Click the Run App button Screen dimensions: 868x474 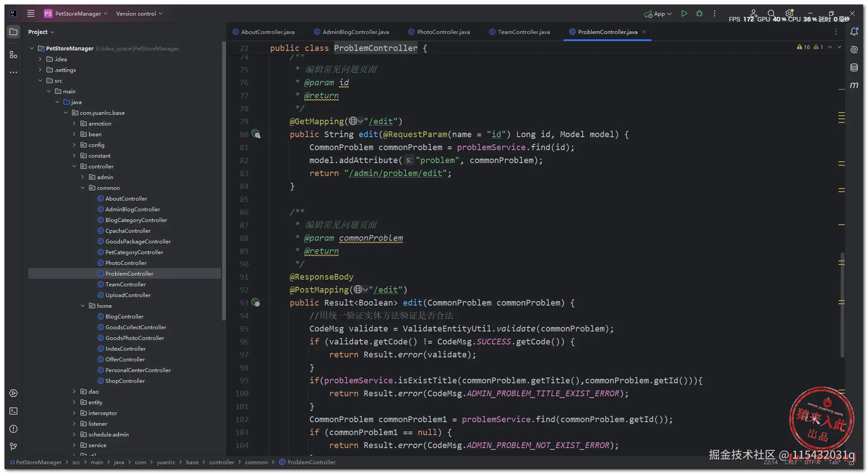(x=684, y=13)
